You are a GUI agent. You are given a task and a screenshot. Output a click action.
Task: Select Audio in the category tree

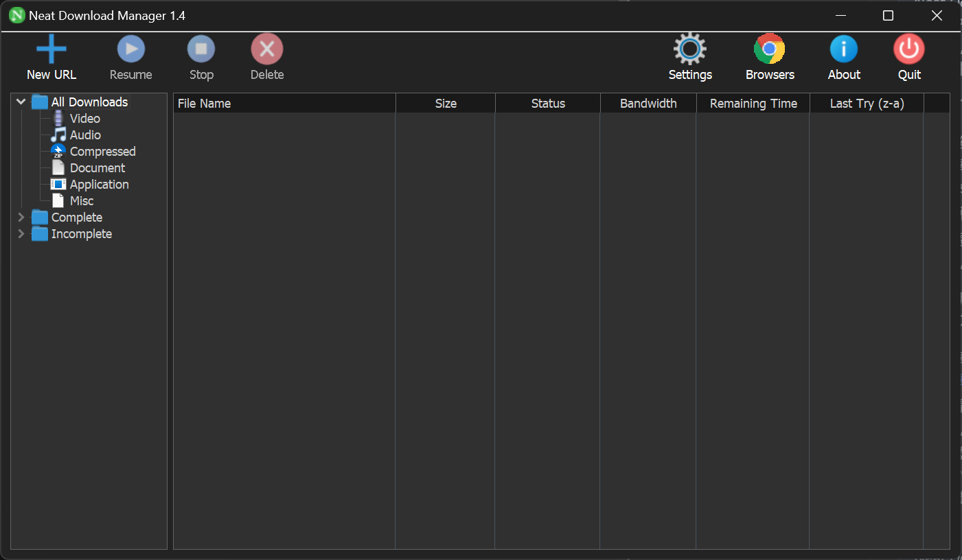[x=85, y=135]
